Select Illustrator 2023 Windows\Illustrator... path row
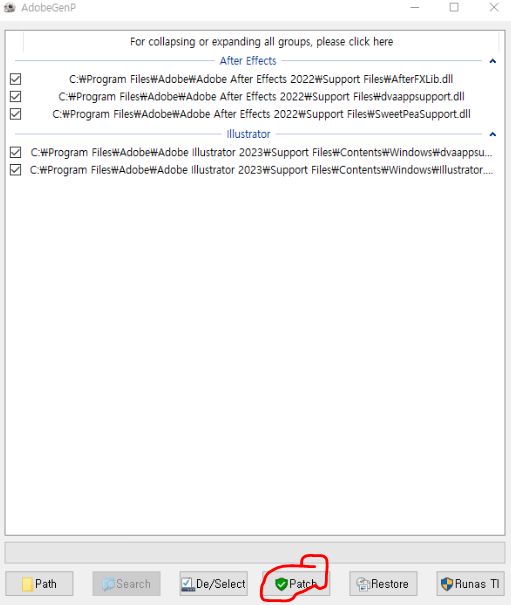 point(261,170)
